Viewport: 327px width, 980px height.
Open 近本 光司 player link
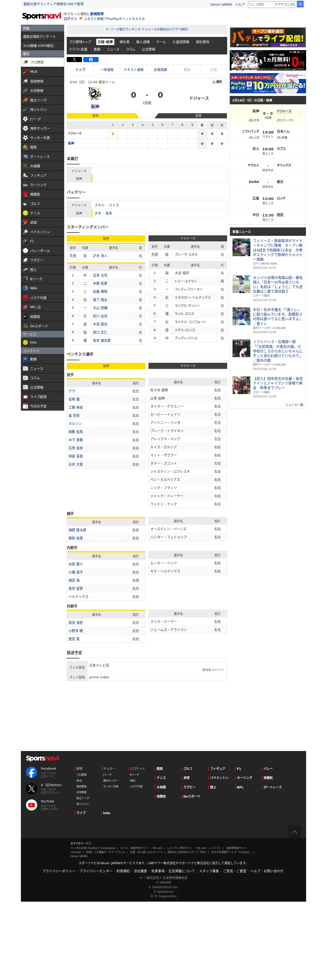click(x=100, y=276)
